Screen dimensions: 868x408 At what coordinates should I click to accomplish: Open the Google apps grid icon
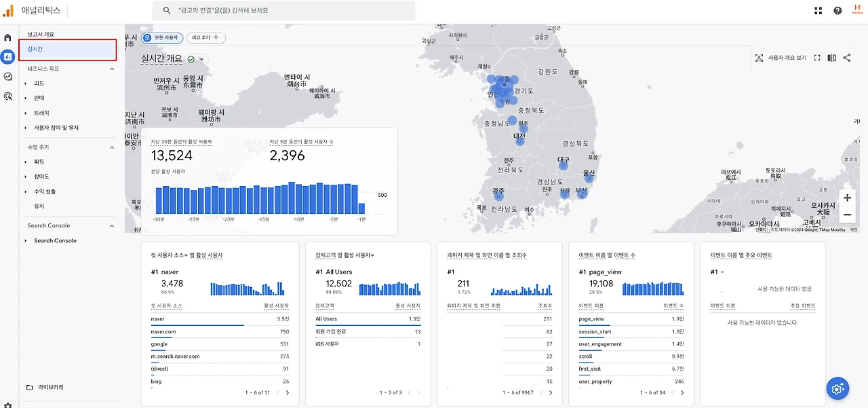(818, 10)
